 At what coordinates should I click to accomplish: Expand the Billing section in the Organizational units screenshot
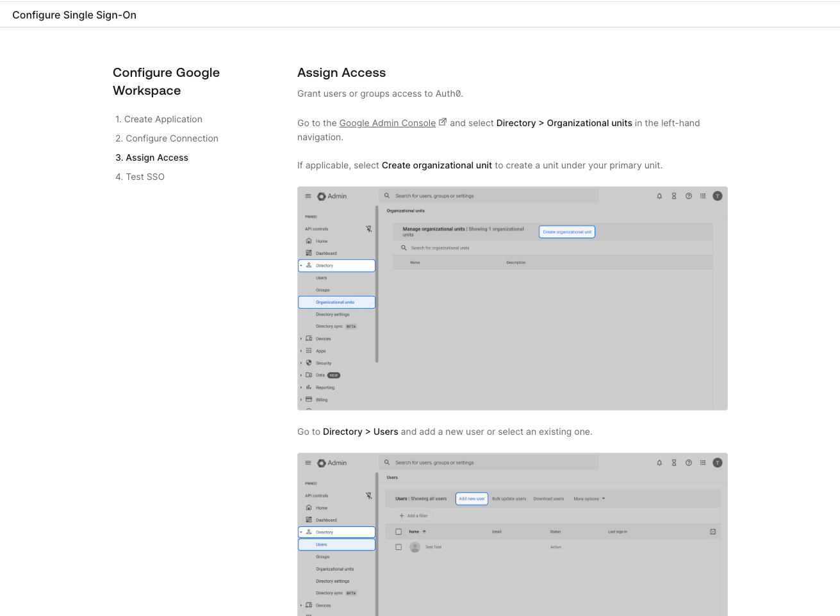(301, 400)
